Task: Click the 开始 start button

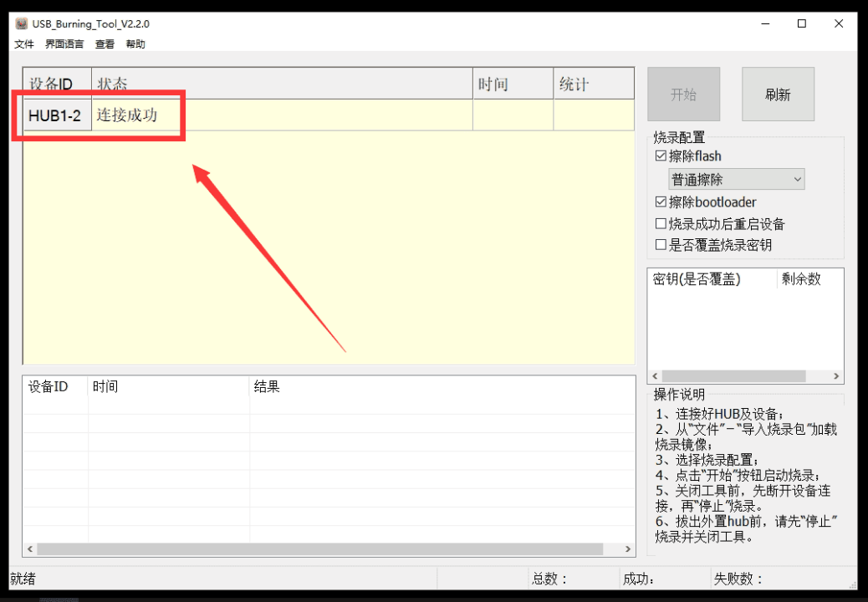Action: pyautogui.click(x=684, y=94)
